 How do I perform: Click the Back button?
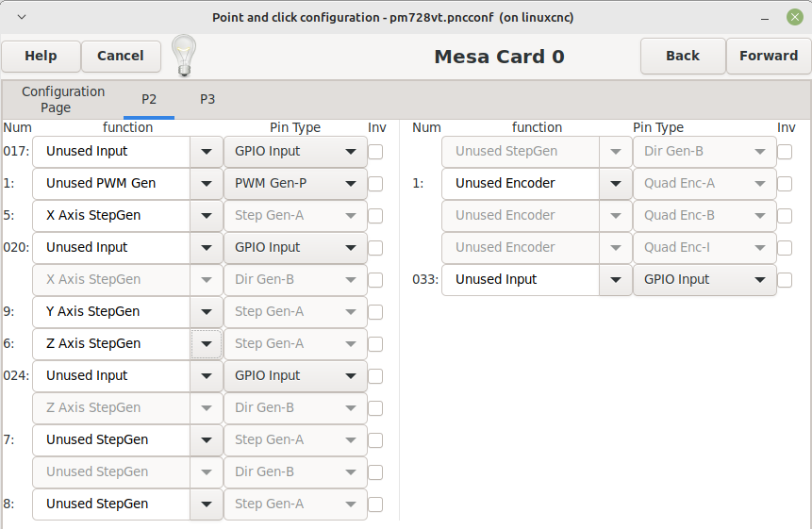[x=683, y=56]
